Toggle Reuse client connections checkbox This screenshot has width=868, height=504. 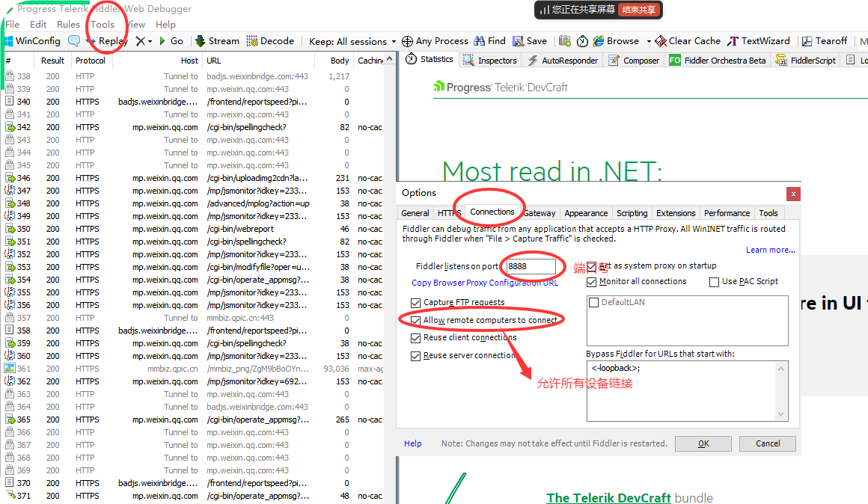(416, 337)
